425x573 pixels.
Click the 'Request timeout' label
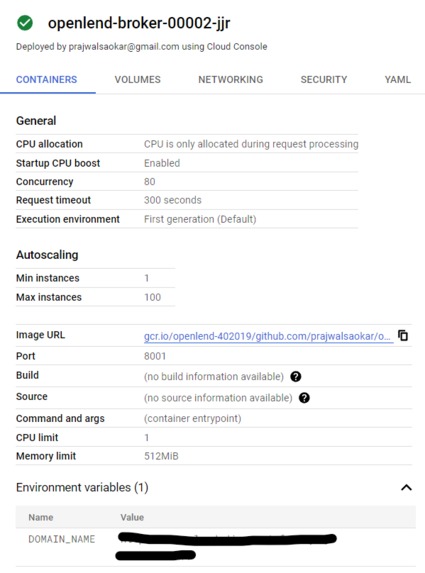[53, 200]
